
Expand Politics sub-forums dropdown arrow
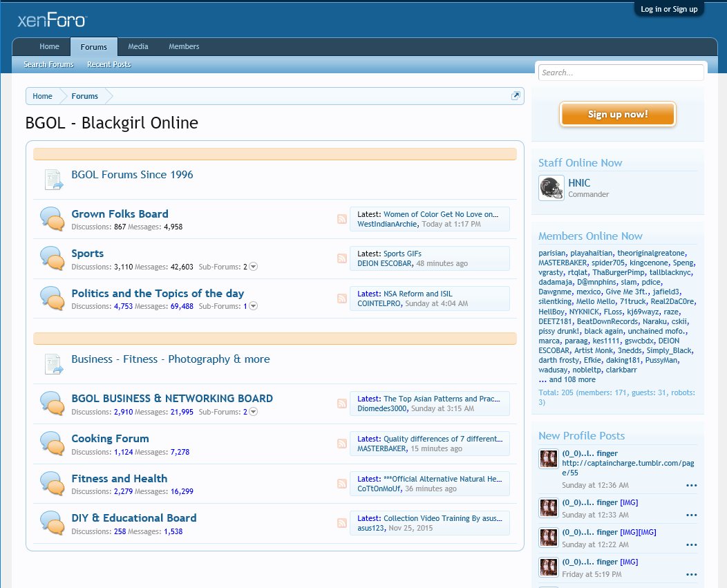tap(253, 306)
